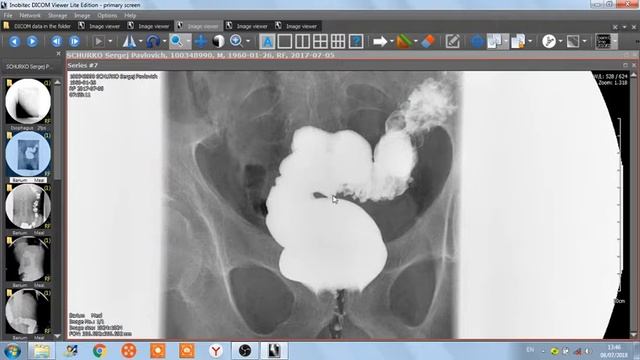Open the Image menu
The width and height of the screenshot is (640, 360).
[x=82, y=16]
